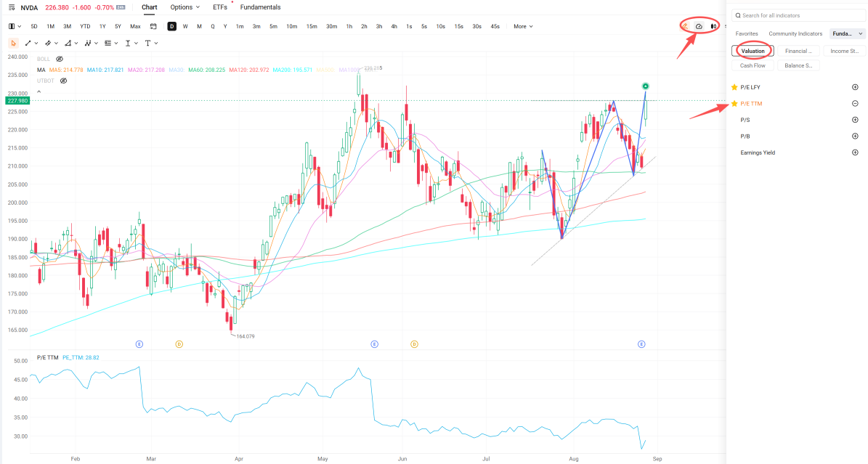Click the Search for all indicators field
The width and height of the screenshot is (868, 464).
click(x=798, y=15)
